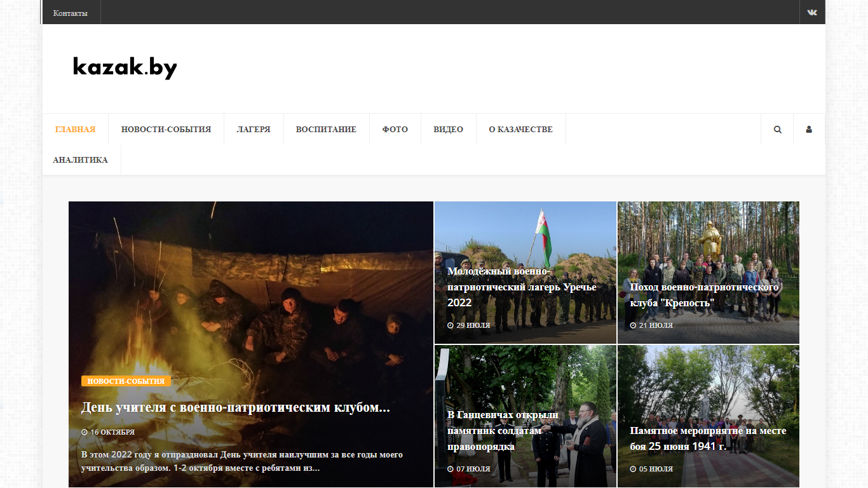868x488 pixels.
Task: Open article Молодёжный военно-патриотический лагерь Уречье 2022
Action: [x=522, y=287]
